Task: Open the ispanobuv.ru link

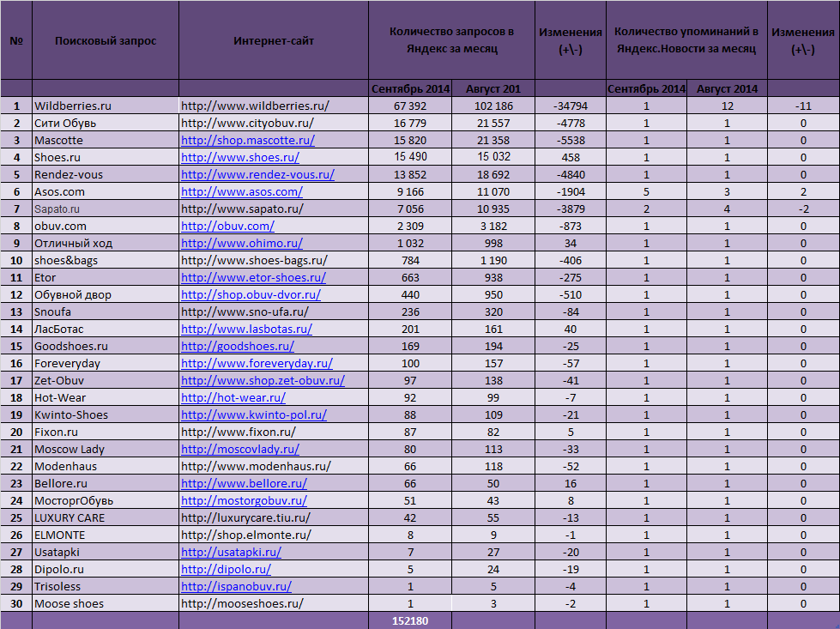Action: [236, 586]
